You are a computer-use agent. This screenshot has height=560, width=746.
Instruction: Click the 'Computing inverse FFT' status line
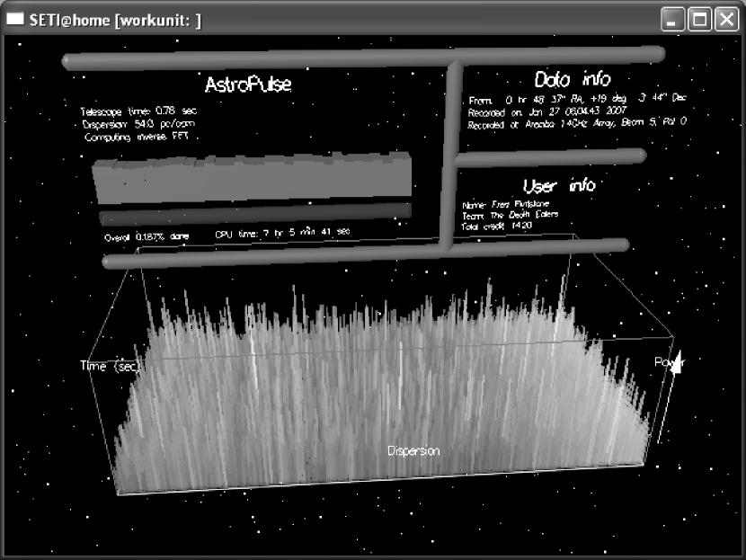136,137
